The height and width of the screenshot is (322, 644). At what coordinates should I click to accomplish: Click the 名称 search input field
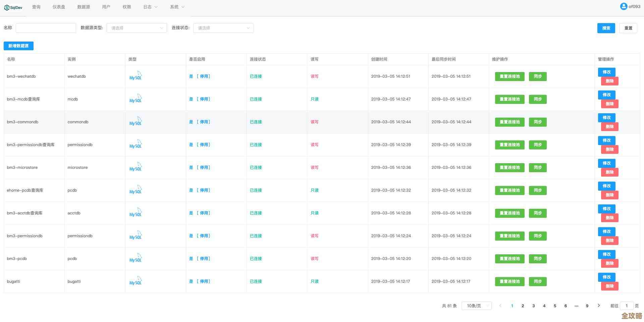pos(46,28)
